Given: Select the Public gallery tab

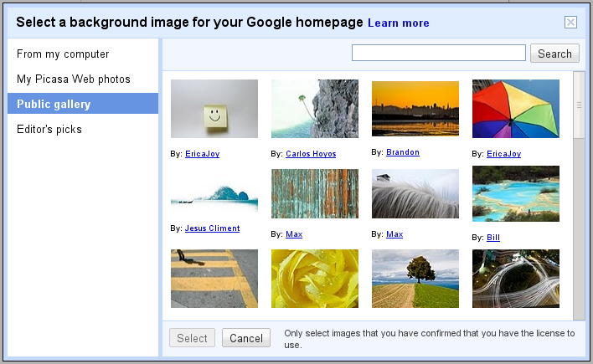Looking at the screenshot, I should (x=83, y=104).
